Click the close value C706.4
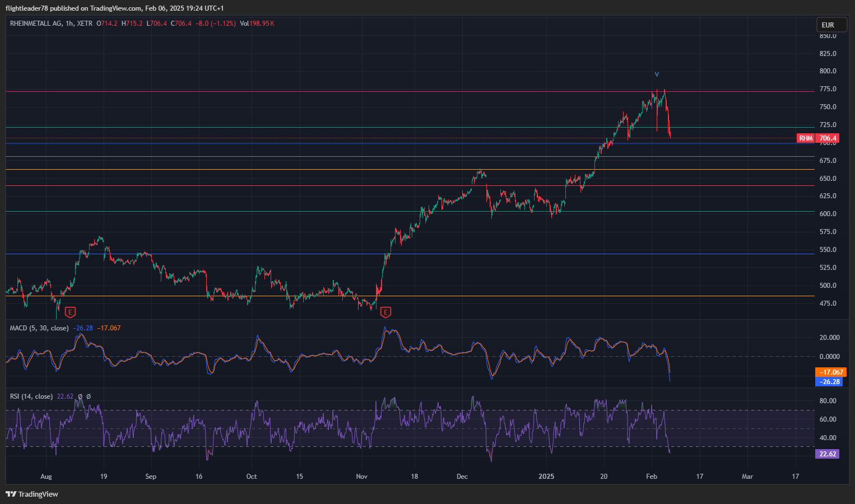Viewport: 855px width, 504px height. 182,24
